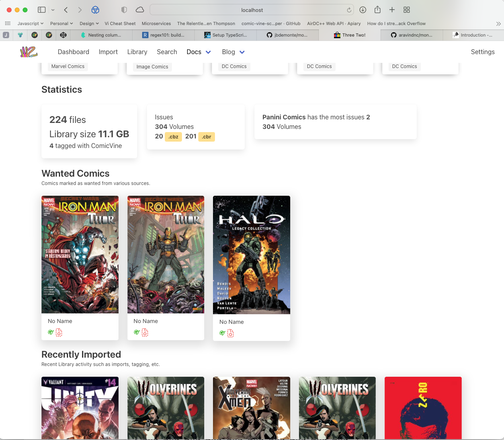This screenshot has width=504, height=440.
Task: Open Safari downloads icon
Action: pos(363,10)
